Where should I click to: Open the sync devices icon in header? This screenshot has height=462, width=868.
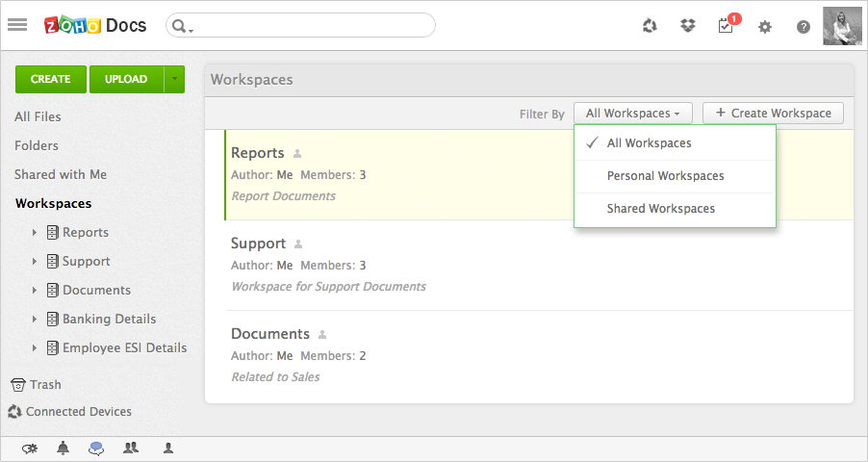[x=650, y=26]
